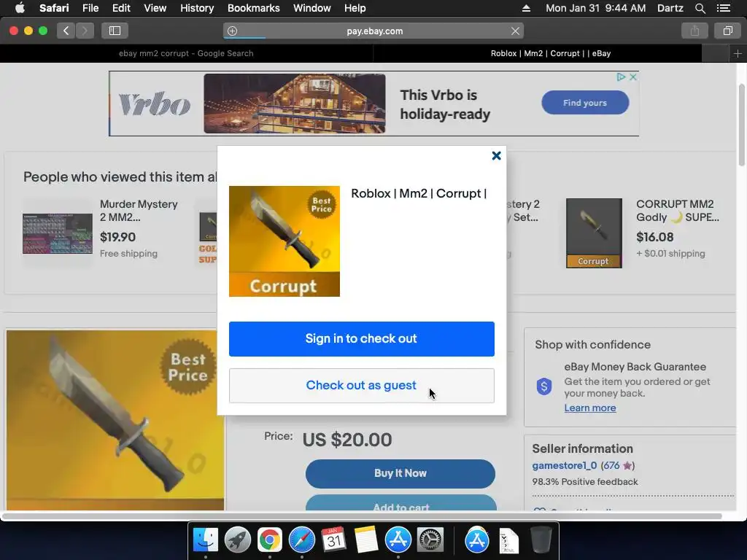Viewport: 747px width, 560px height.
Task: Open the Apple menu
Action: pos(20,8)
